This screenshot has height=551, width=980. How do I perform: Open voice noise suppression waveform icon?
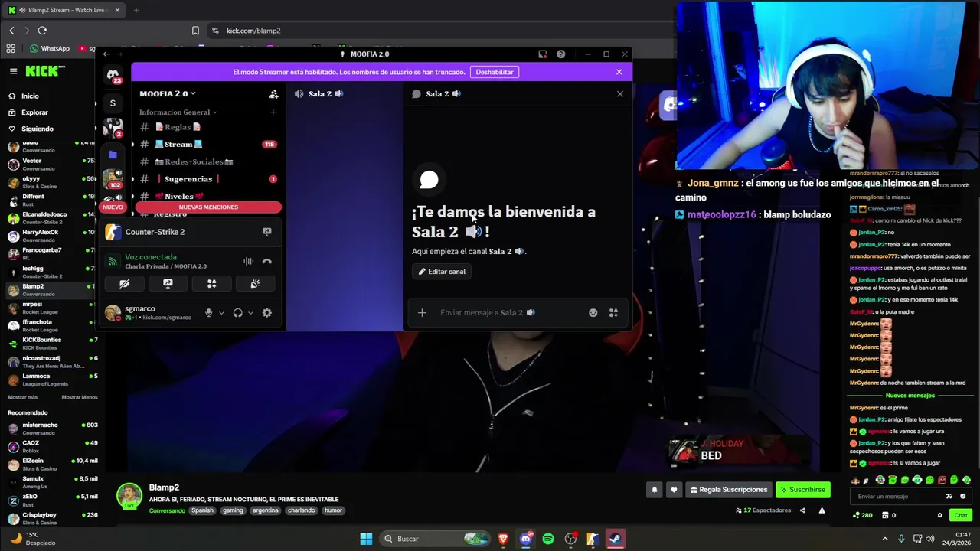pyautogui.click(x=248, y=262)
